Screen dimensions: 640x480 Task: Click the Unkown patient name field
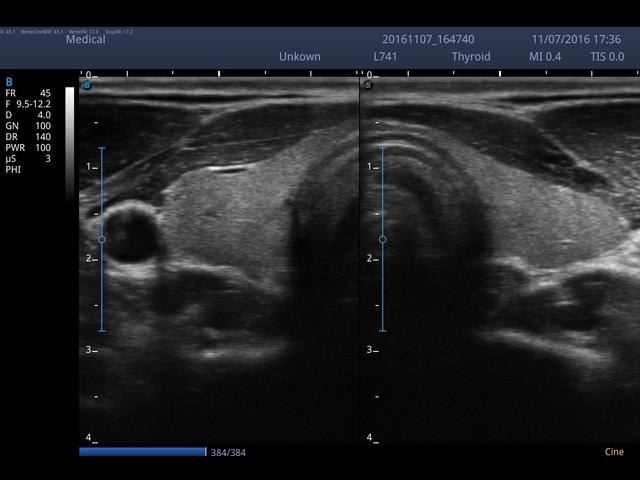pyautogui.click(x=300, y=57)
